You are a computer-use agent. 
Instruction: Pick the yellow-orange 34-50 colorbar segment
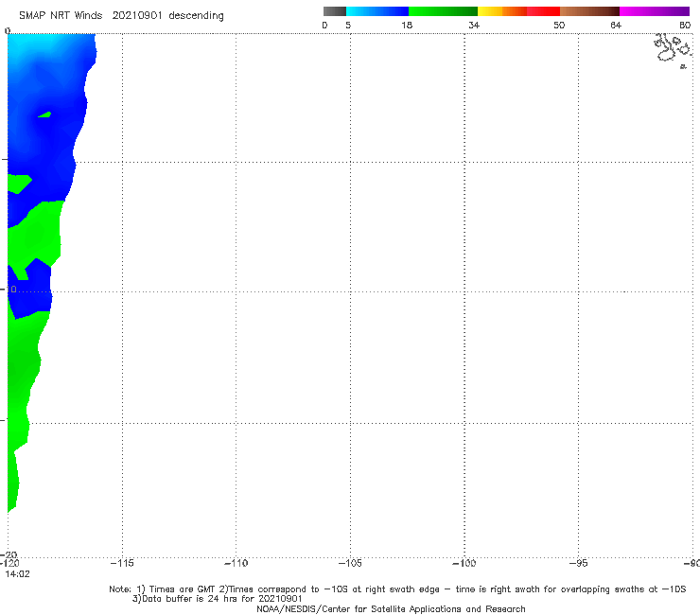(518, 11)
